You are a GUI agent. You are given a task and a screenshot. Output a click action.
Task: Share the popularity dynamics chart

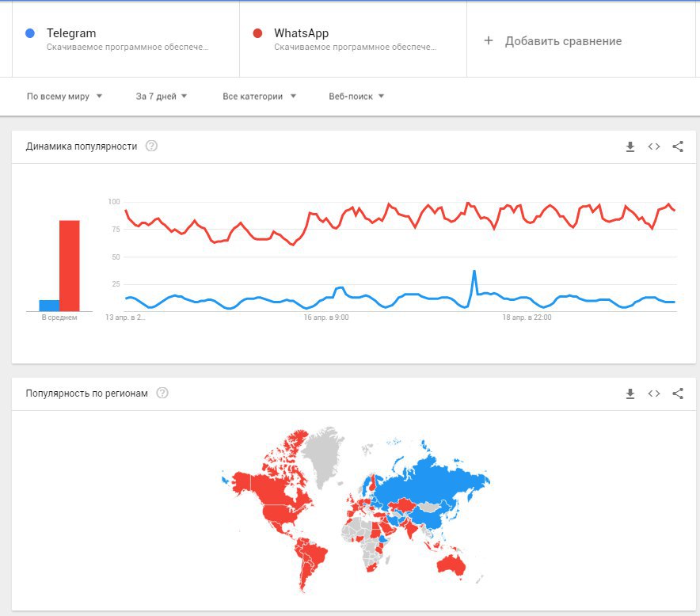click(678, 146)
